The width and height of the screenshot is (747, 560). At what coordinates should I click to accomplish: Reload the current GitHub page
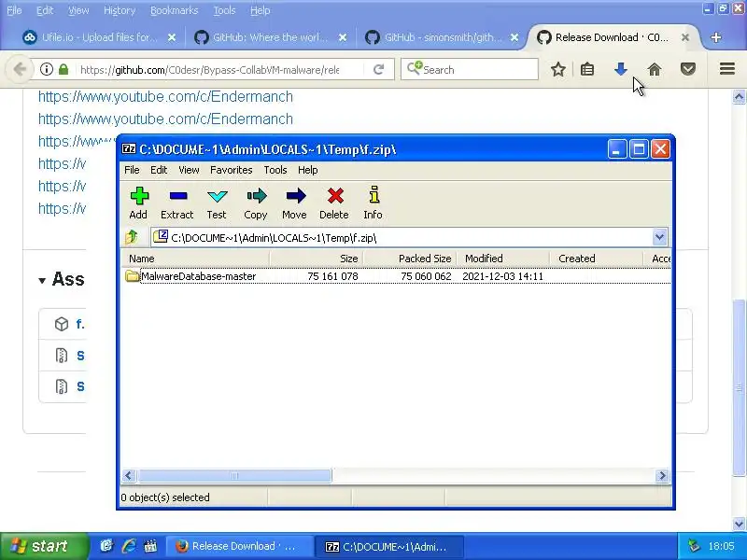[379, 69]
